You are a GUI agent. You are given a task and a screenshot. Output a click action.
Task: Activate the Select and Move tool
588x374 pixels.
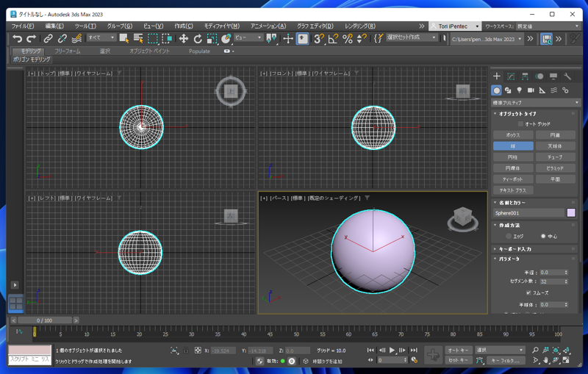[183, 38]
